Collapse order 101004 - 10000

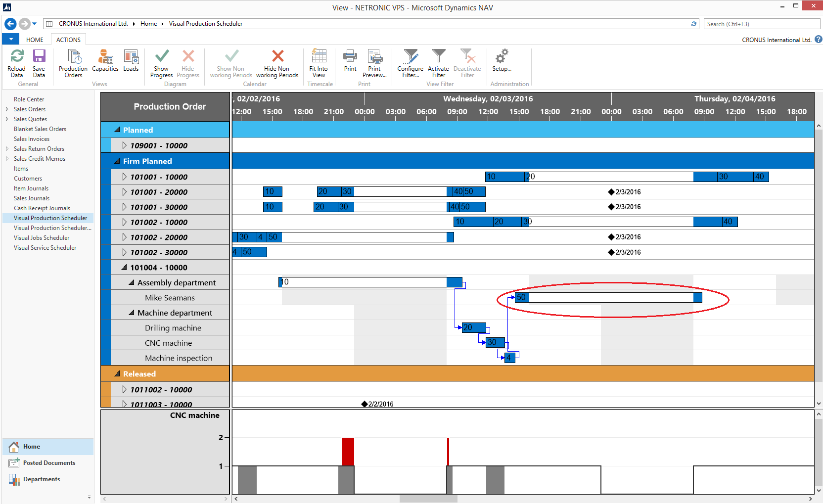click(x=124, y=268)
